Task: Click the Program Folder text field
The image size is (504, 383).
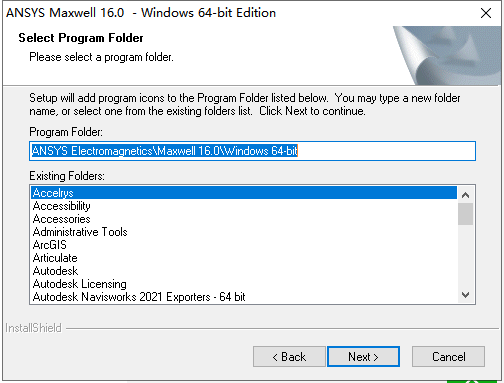Action: tap(252, 151)
